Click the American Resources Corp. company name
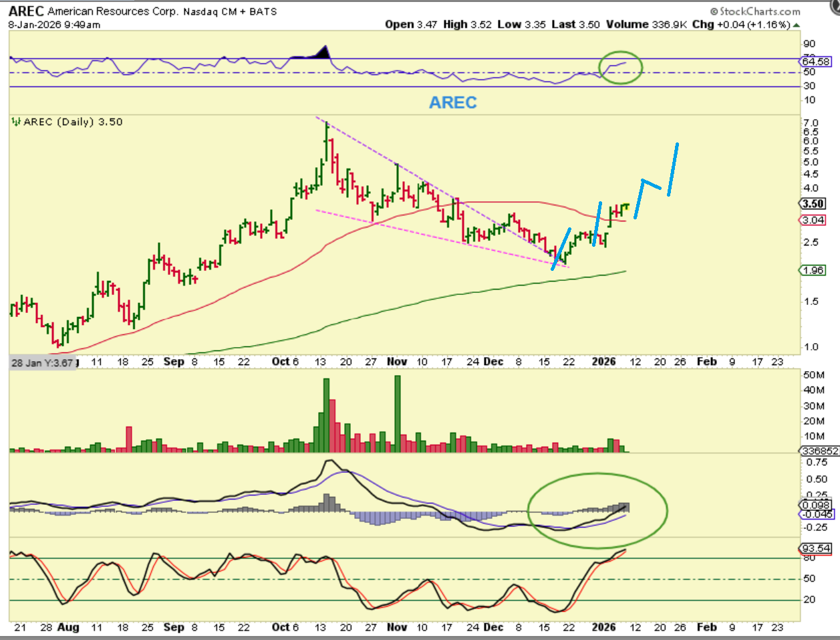 click(x=113, y=11)
